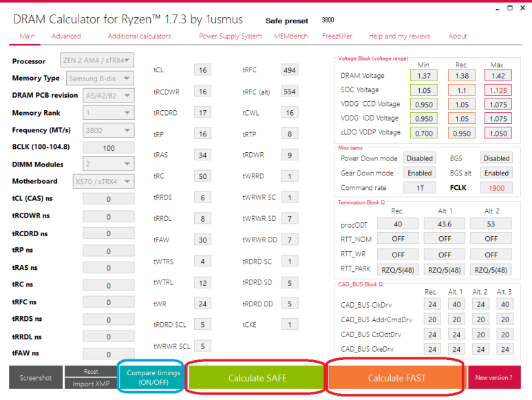Viewport: 532px width, 400px height.
Task: Open the Main tab
Action: pyautogui.click(x=27, y=36)
